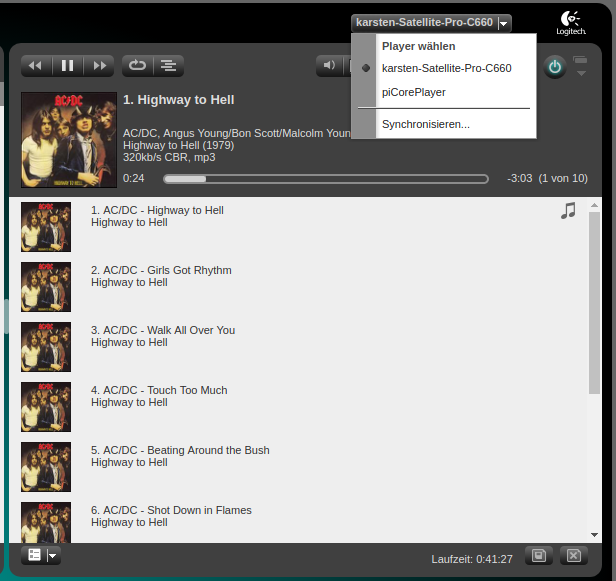Seek within the song progress bar
Screen dimensions: 616x581
pyautogui.click(x=326, y=179)
